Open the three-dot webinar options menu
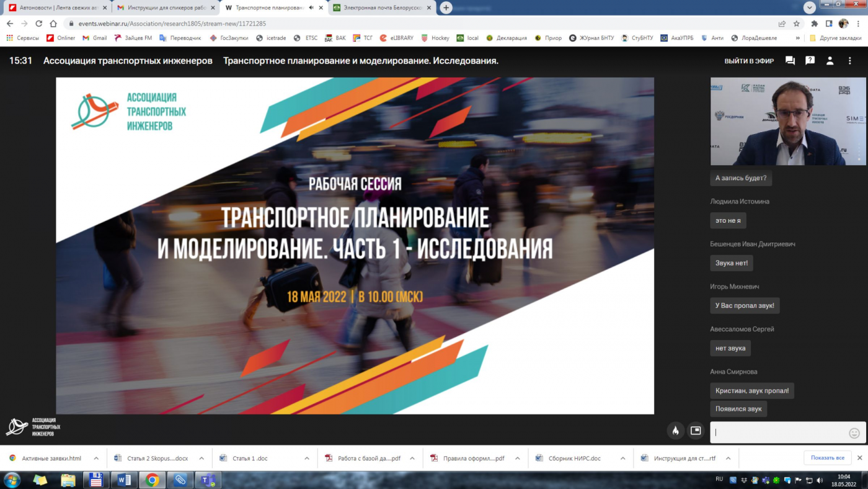Viewport: 868px width, 489px height. click(x=851, y=61)
